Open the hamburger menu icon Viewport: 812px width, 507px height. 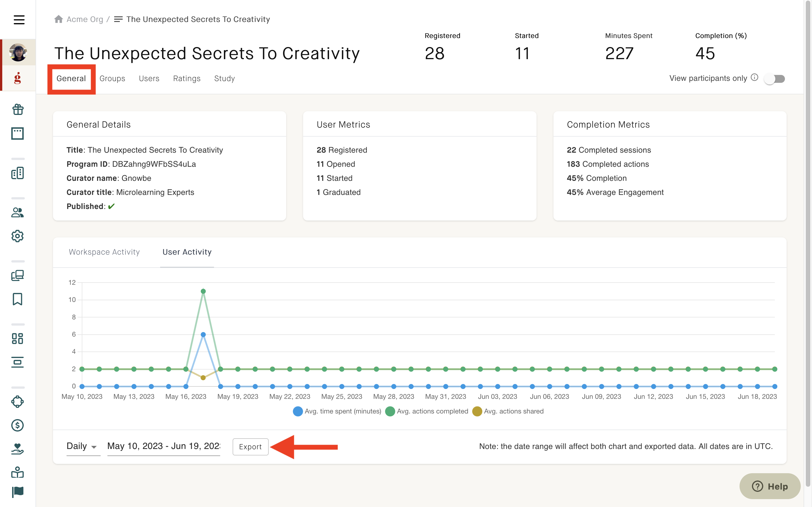pyautogui.click(x=19, y=20)
